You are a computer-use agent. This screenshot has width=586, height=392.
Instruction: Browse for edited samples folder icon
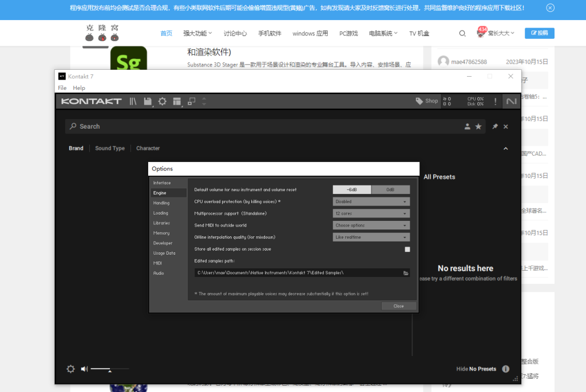tap(406, 273)
